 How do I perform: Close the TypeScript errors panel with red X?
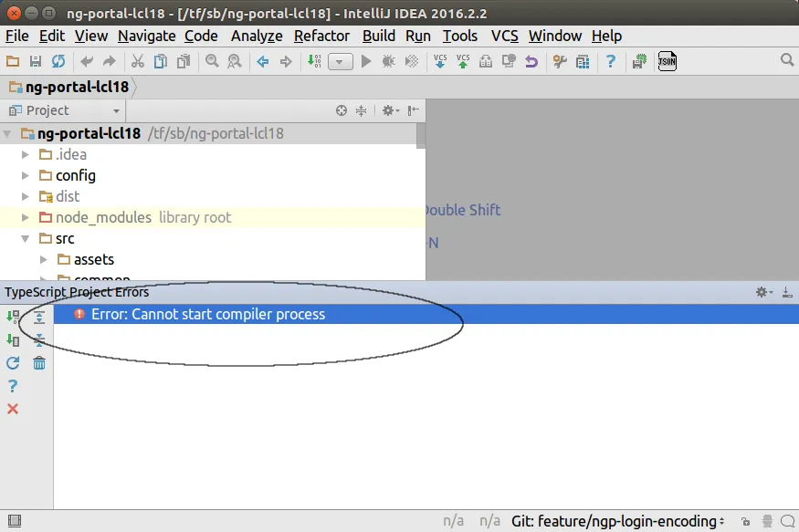13,409
